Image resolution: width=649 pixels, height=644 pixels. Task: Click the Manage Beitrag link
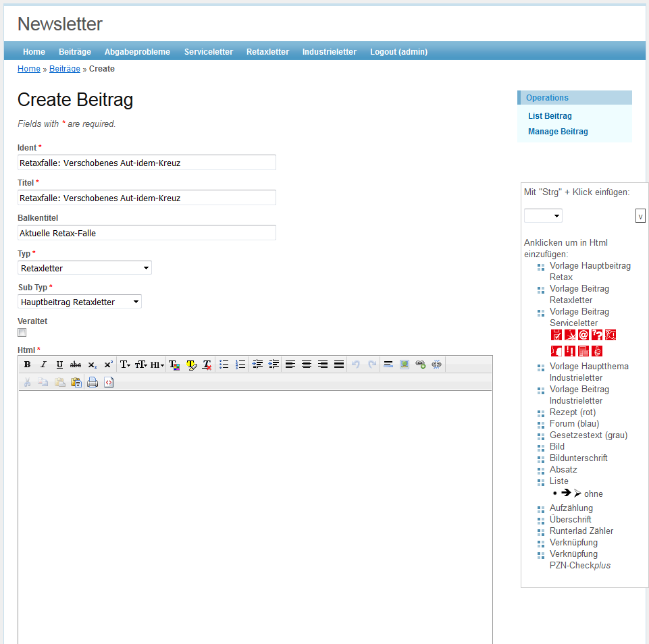pos(558,132)
